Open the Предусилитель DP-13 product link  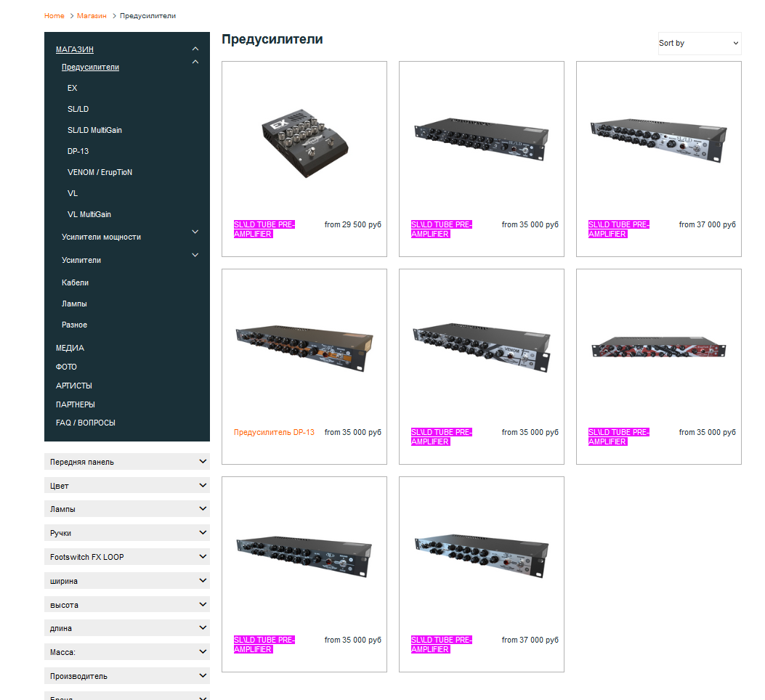(x=274, y=432)
